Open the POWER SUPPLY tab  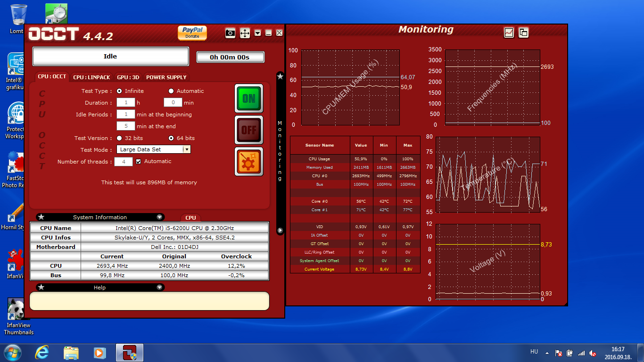pos(166,77)
